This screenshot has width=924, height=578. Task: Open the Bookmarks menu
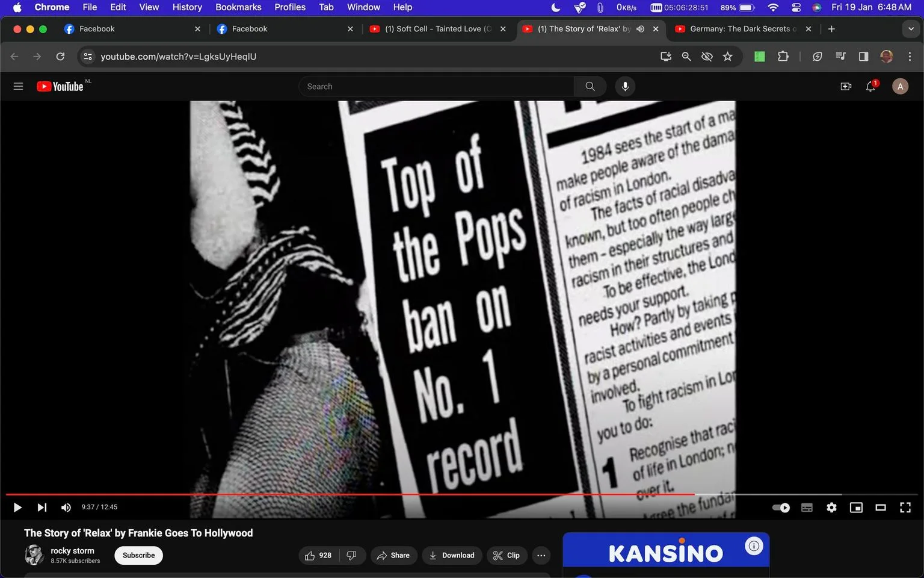[x=238, y=7]
